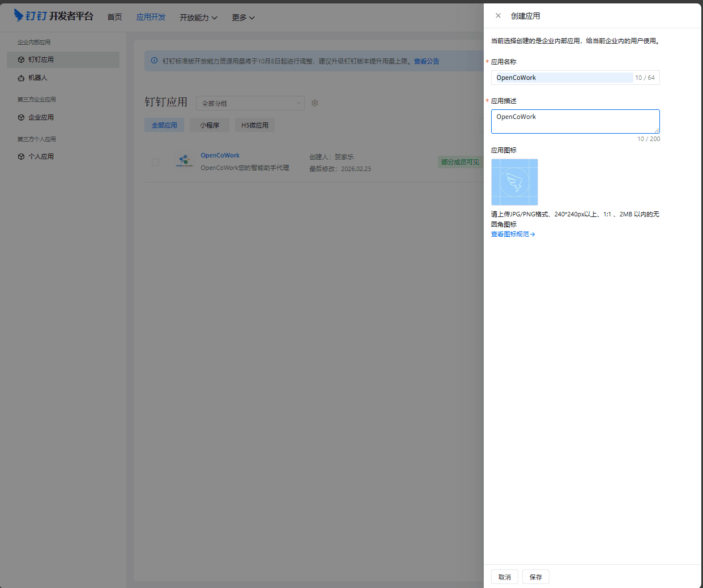Click the 应用图标 upload thumbnail
Image resolution: width=703 pixels, height=588 pixels.
tap(514, 182)
